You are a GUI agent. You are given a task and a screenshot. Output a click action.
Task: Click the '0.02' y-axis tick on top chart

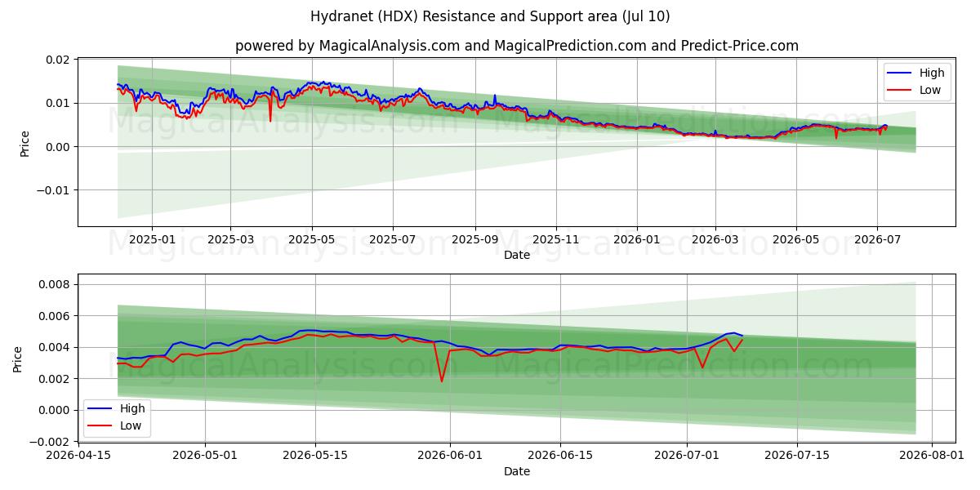[58, 60]
